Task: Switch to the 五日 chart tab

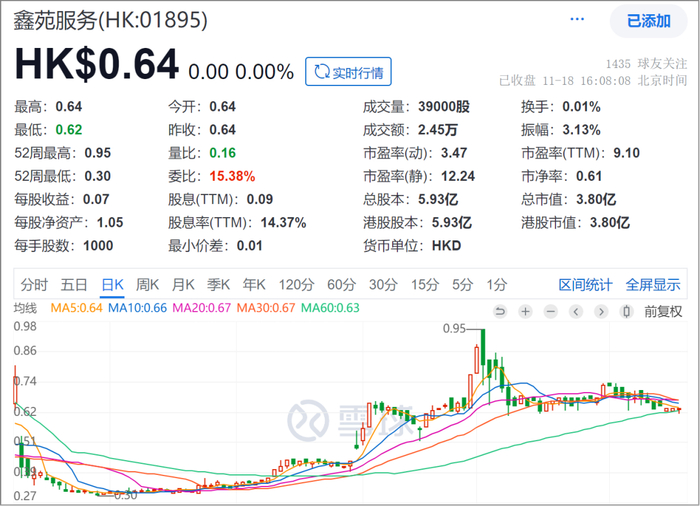Action: (74, 284)
